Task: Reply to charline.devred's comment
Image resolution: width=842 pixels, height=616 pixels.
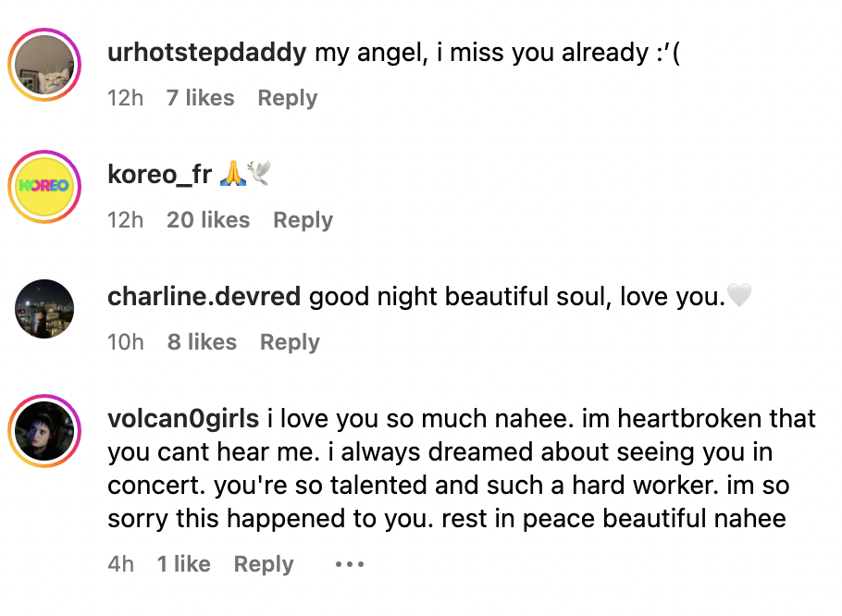Action: pos(290,341)
